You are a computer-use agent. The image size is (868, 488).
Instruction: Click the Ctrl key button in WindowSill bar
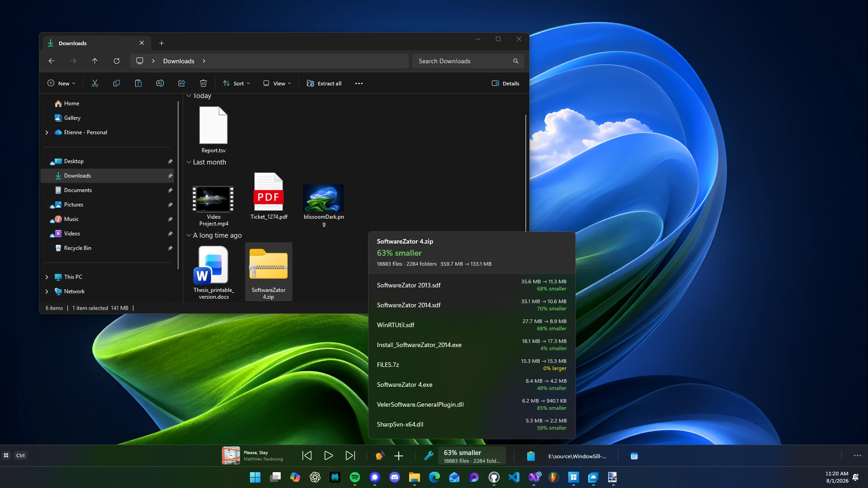coord(20,455)
